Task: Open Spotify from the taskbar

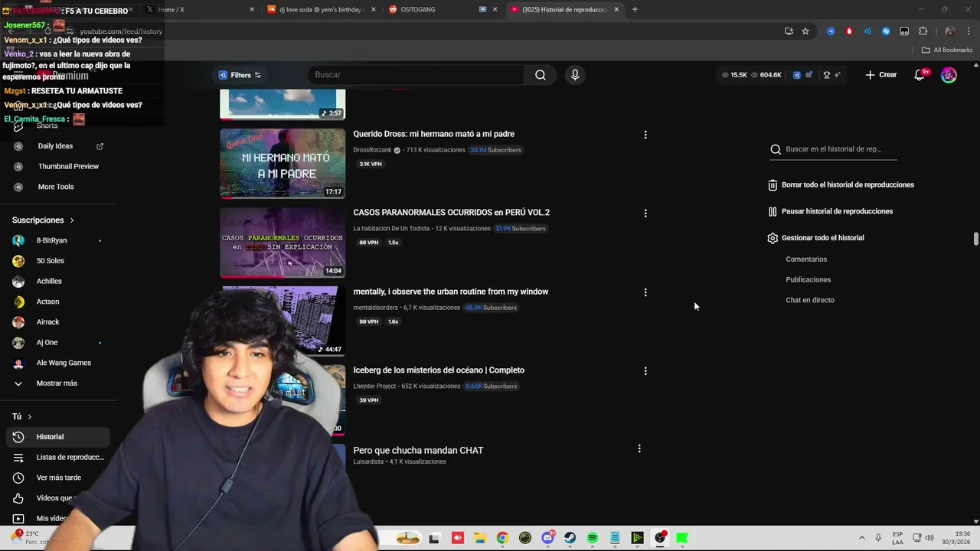Action: click(x=593, y=538)
